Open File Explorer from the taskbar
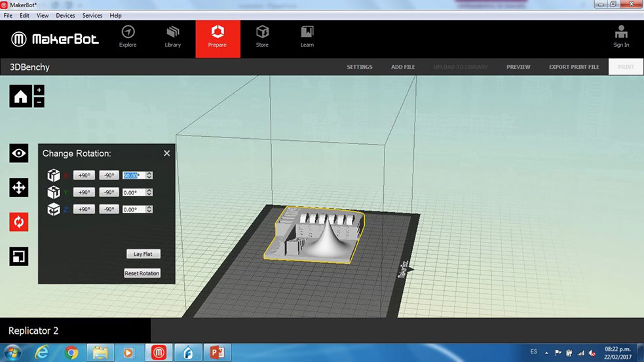This screenshot has width=644, height=362. [x=100, y=353]
